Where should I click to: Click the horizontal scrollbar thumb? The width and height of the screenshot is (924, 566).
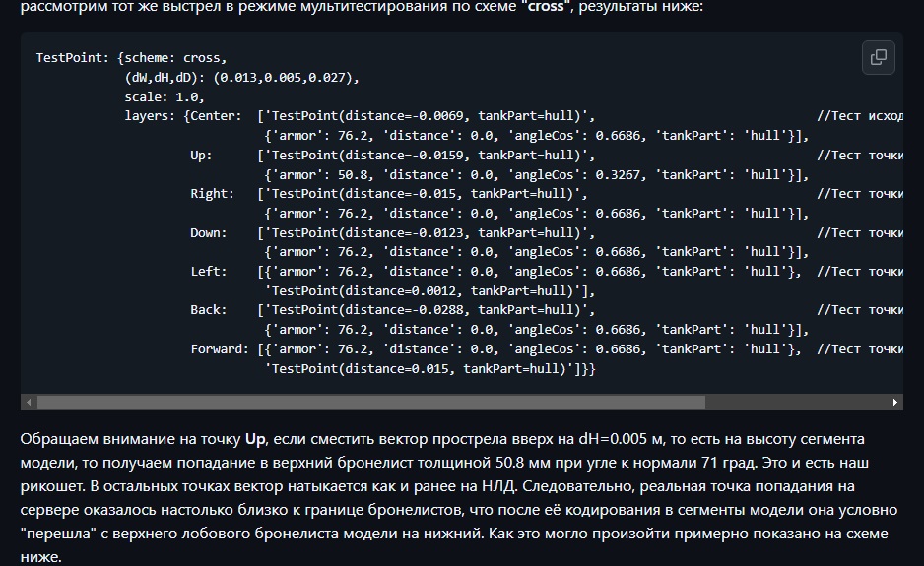point(370,402)
